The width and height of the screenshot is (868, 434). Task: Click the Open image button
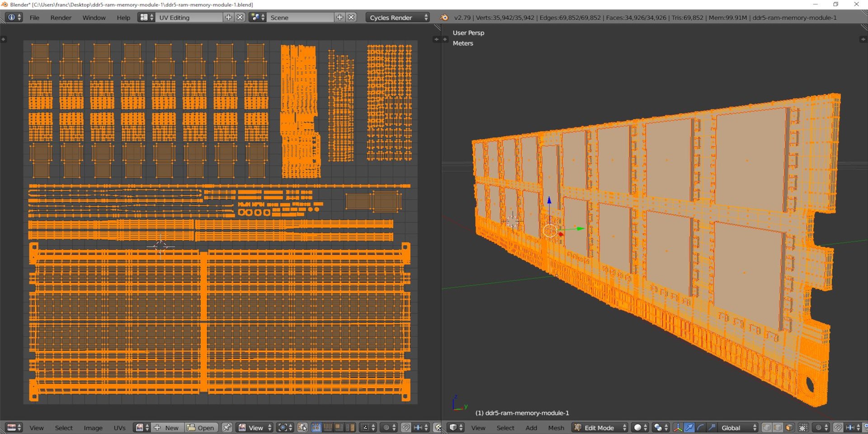[201, 428]
